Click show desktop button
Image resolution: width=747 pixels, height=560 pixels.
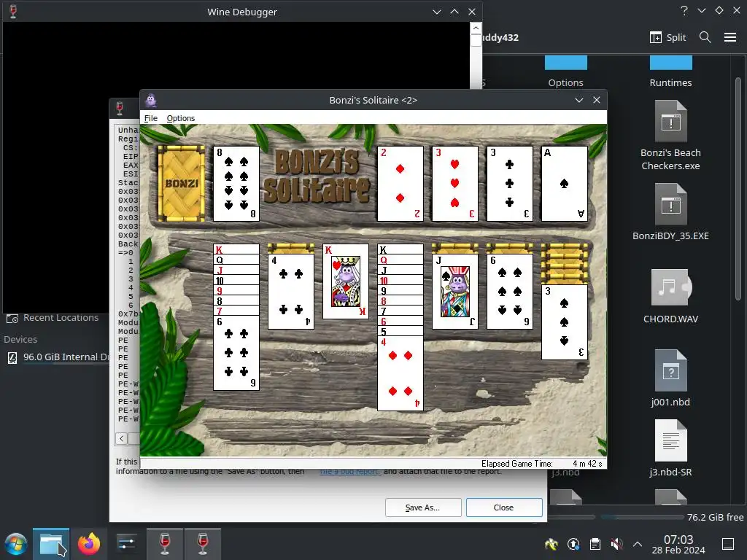(x=728, y=544)
